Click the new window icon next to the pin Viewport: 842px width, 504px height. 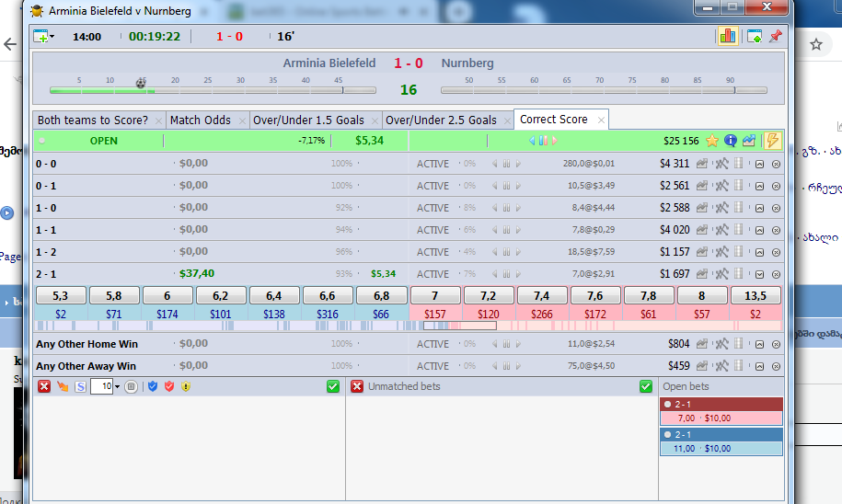(755, 37)
